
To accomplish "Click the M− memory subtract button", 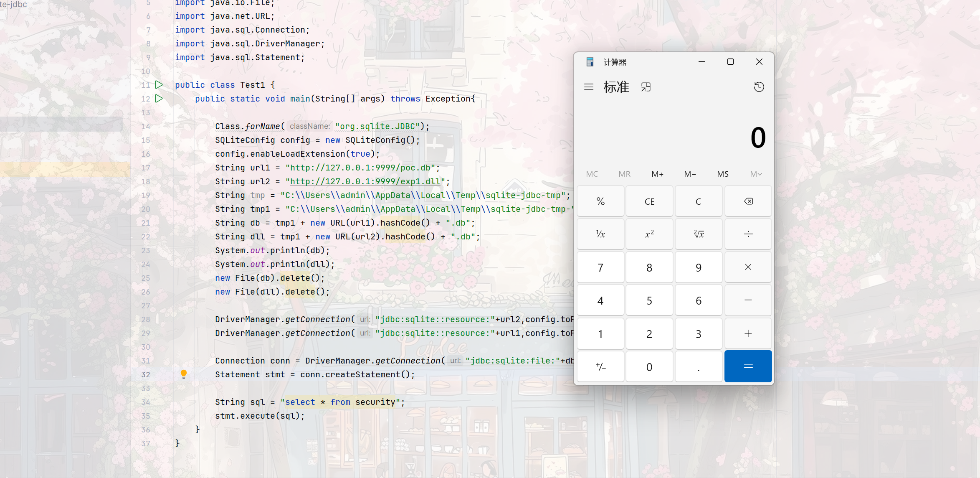I will click(x=690, y=174).
